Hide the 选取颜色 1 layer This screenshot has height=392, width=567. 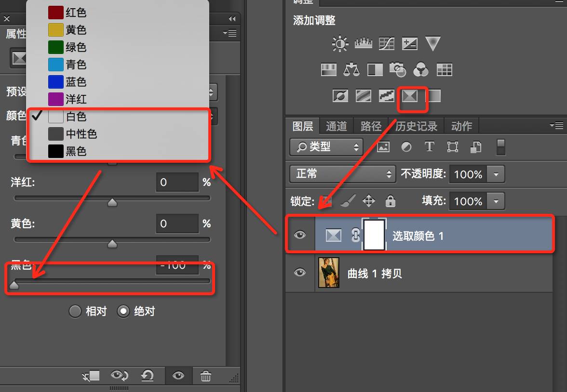(300, 235)
